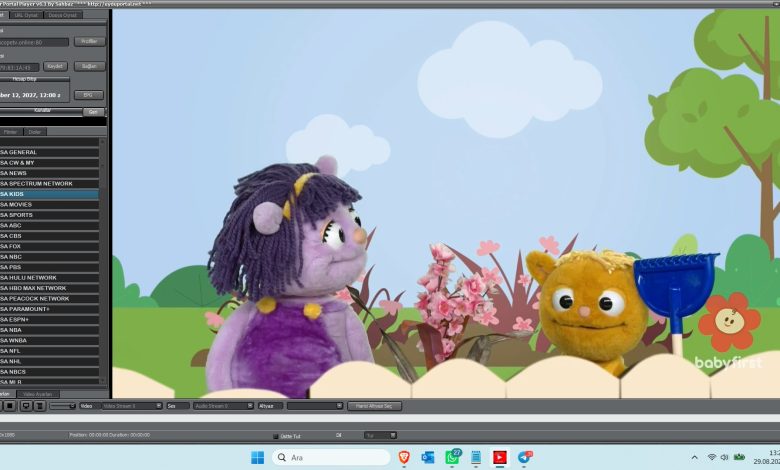Open the Audio Stream dropdown

(223, 406)
